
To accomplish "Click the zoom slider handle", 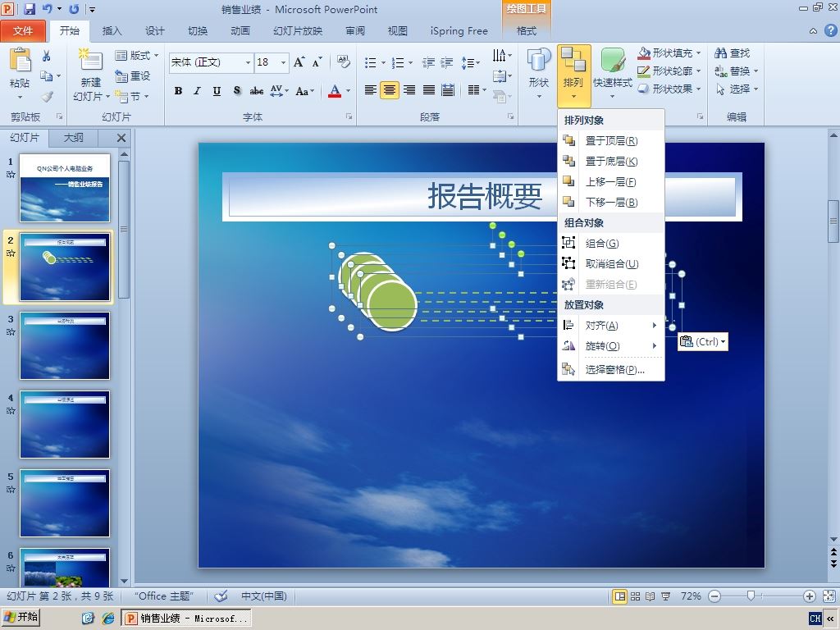I will tap(751, 596).
